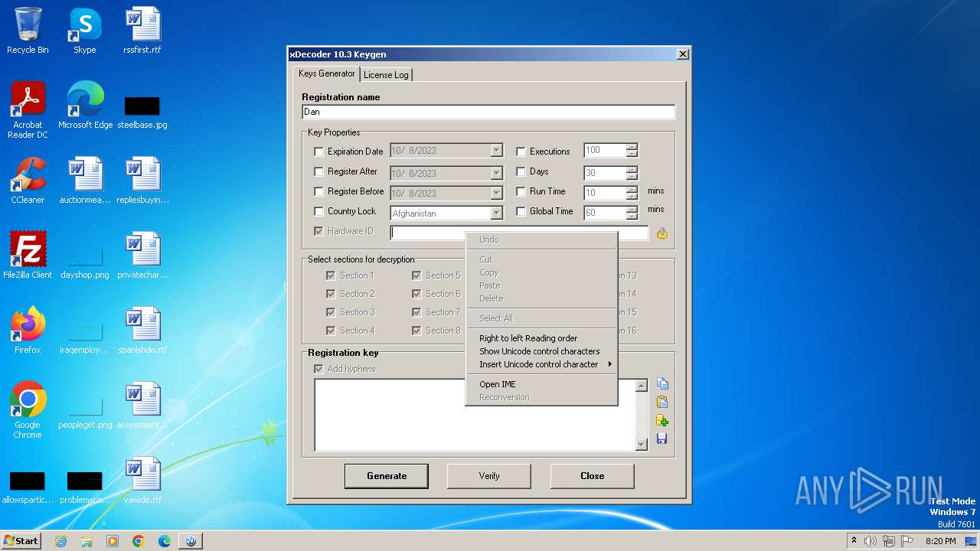Show hidden system tray icons arrow

tap(854, 541)
